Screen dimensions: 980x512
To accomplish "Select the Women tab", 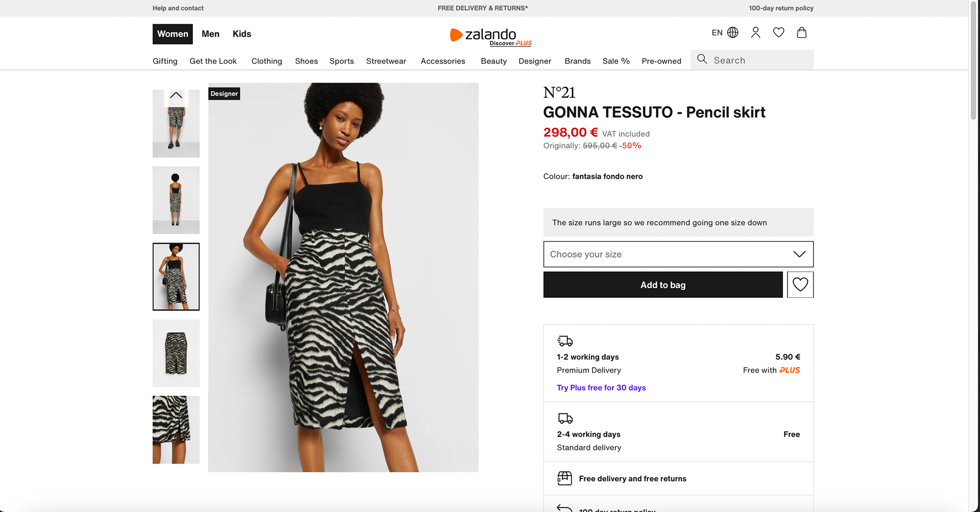I will click(173, 34).
